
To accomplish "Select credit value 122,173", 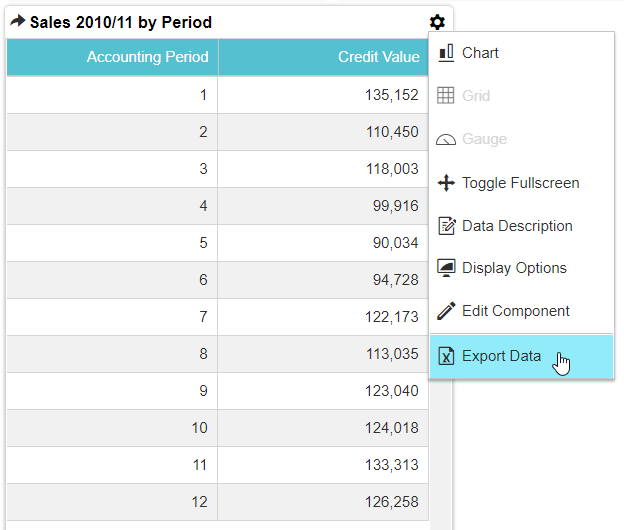I will coord(392,317).
